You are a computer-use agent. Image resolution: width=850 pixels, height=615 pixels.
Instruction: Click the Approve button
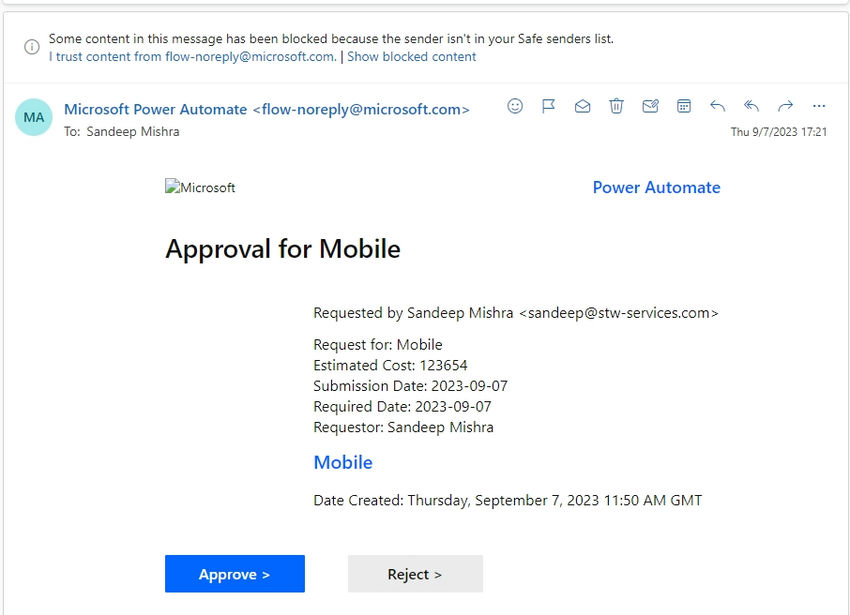(235, 573)
